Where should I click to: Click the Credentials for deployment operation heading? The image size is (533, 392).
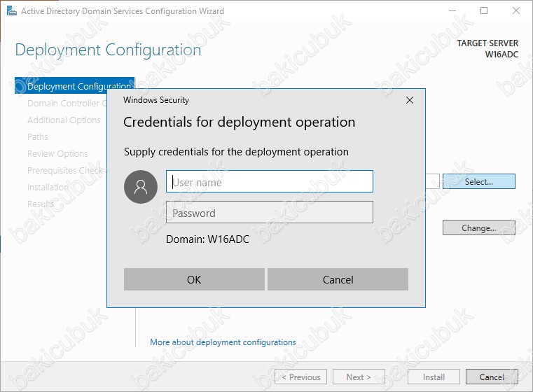239,122
